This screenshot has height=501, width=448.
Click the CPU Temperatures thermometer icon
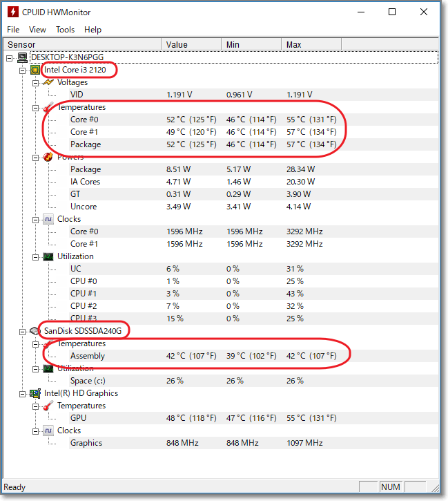pyautogui.click(x=48, y=107)
